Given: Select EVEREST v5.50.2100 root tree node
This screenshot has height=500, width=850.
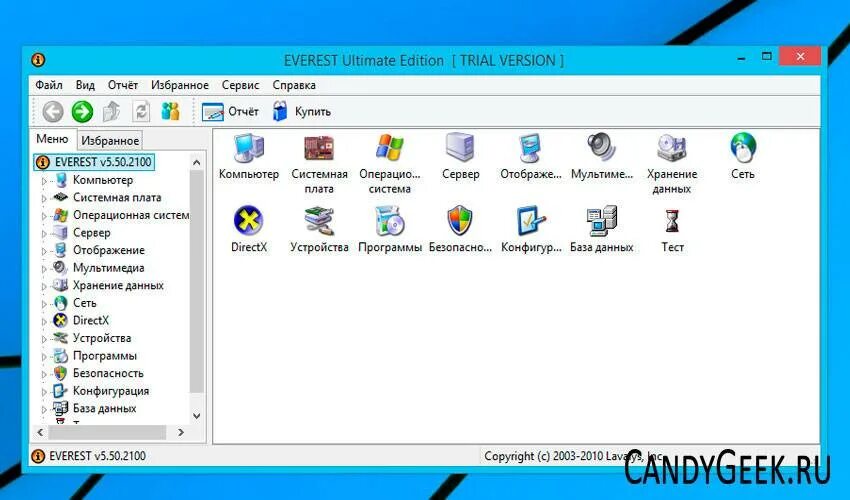Looking at the screenshot, I should coord(94,162).
